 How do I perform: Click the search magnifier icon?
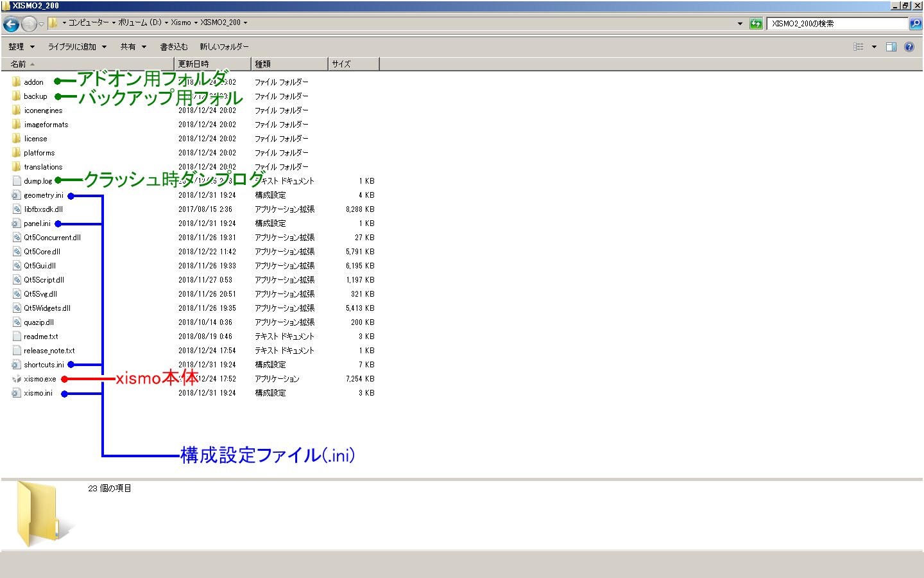(916, 24)
